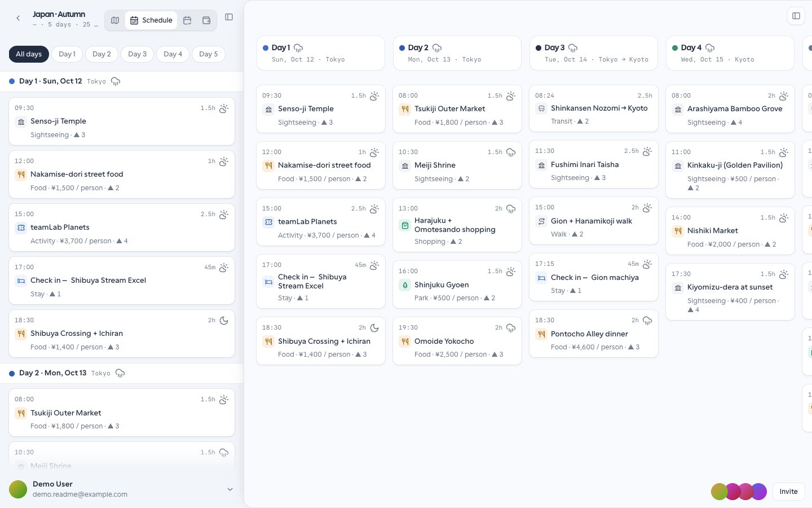Click the Day 2 rain cloud icon in board header
The width and height of the screenshot is (812, 508).
(437, 48)
